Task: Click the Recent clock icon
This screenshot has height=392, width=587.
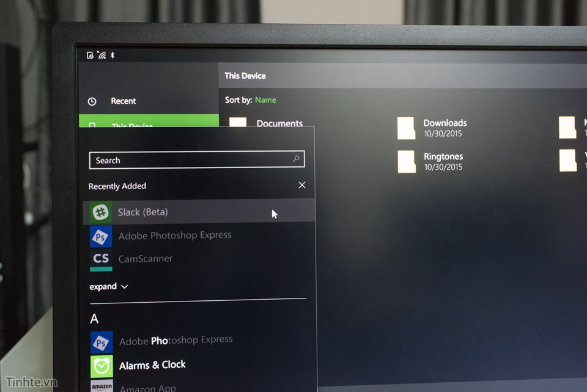Action: tap(92, 102)
